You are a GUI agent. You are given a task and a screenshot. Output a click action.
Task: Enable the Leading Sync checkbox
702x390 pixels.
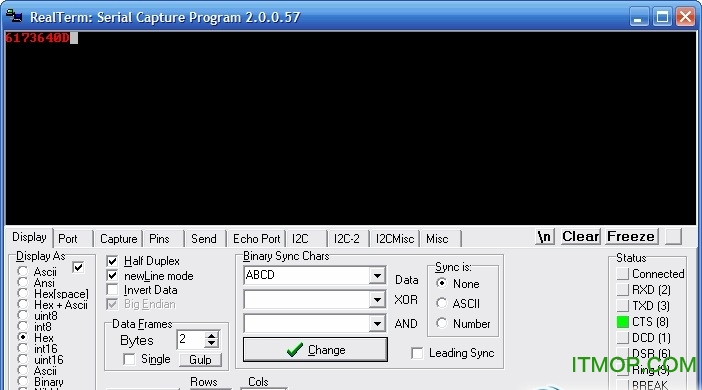pyautogui.click(x=417, y=353)
